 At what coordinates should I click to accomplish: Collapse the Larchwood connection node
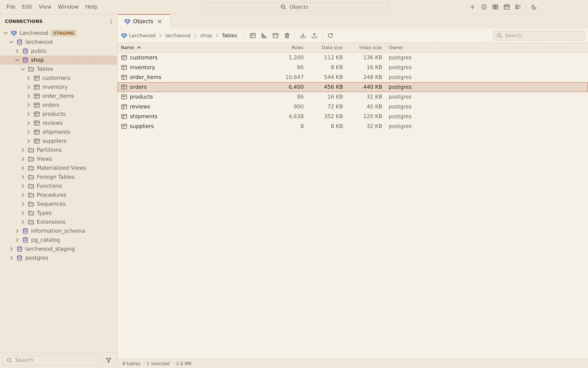coord(6,33)
